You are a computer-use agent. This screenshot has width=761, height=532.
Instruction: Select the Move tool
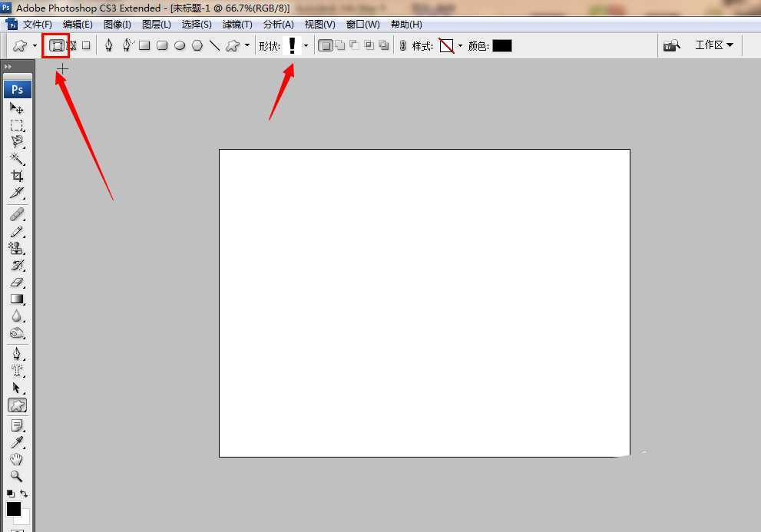[x=17, y=108]
